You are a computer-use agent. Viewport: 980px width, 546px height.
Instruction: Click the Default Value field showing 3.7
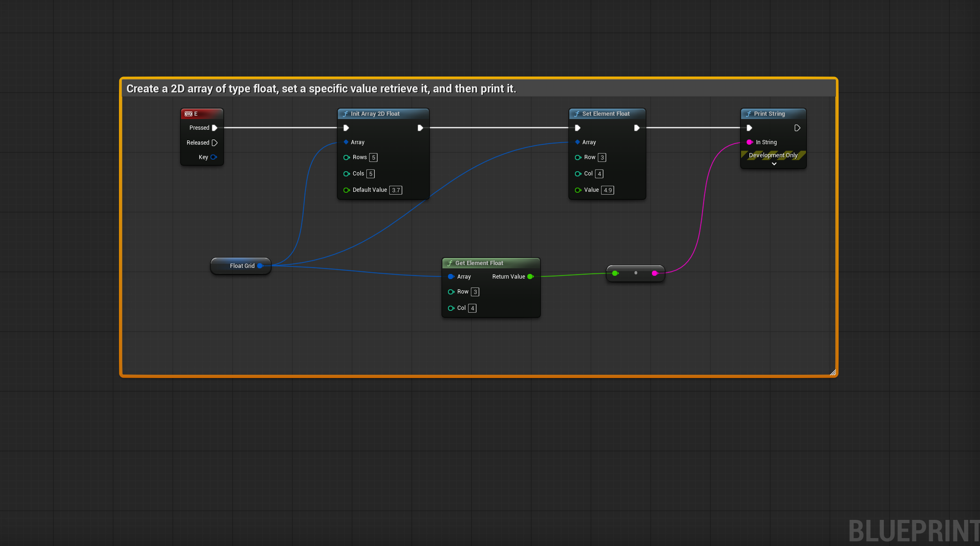[x=396, y=190]
